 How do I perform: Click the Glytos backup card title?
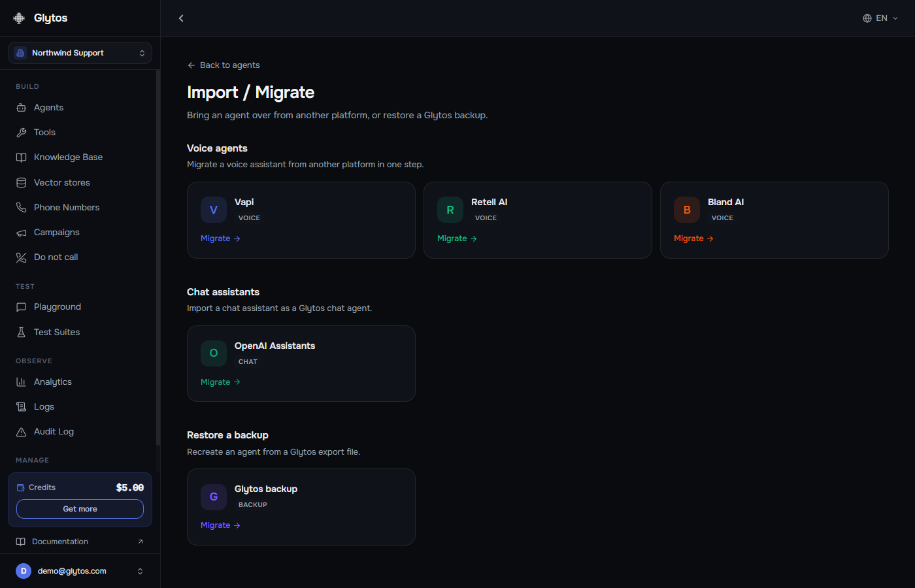(x=266, y=489)
